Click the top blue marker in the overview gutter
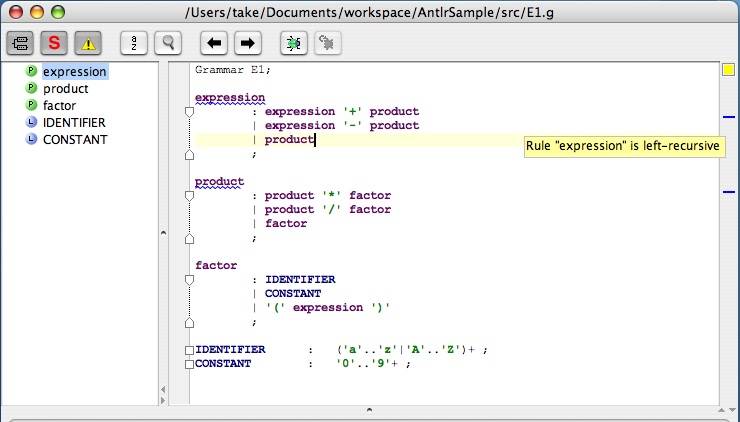This screenshot has width=740, height=422. pos(728,118)
